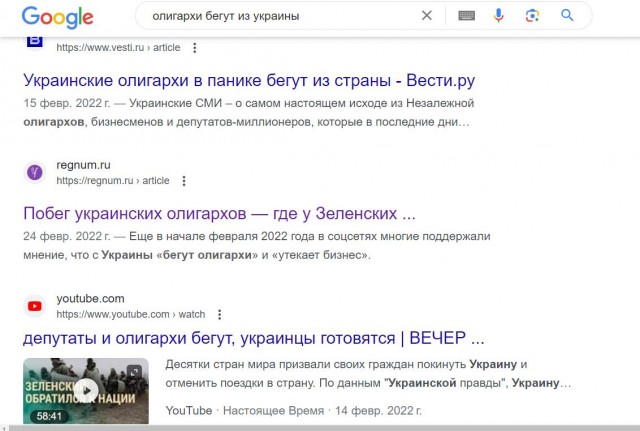
Task: Click the Google logo
Action: click(58, 17)
